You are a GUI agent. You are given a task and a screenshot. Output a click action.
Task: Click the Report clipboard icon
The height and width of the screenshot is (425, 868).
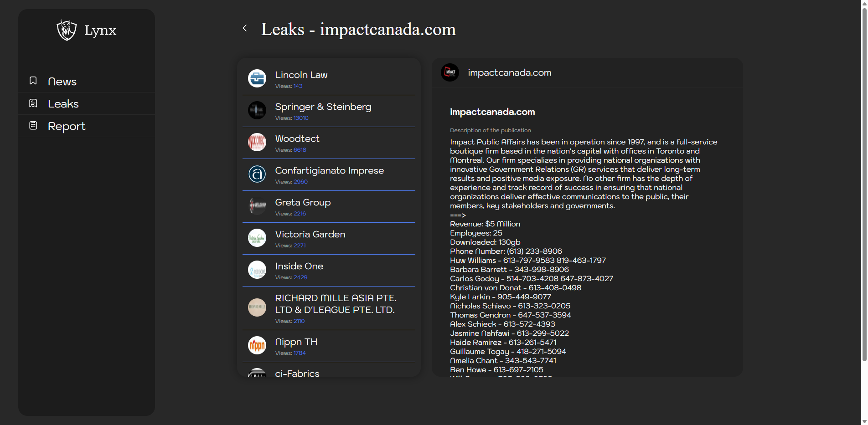tap(33, 125)
